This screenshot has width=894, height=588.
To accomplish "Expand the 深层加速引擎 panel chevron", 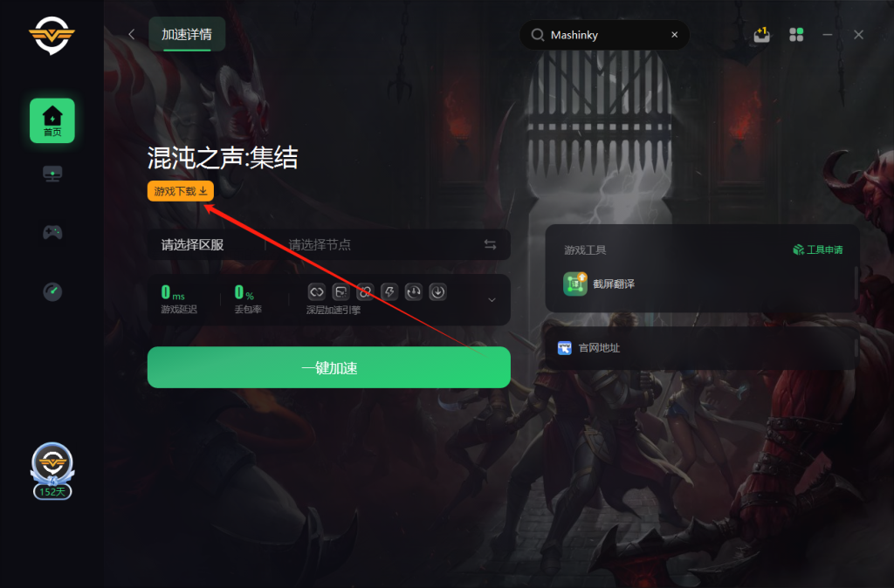I will pos(492,300).
